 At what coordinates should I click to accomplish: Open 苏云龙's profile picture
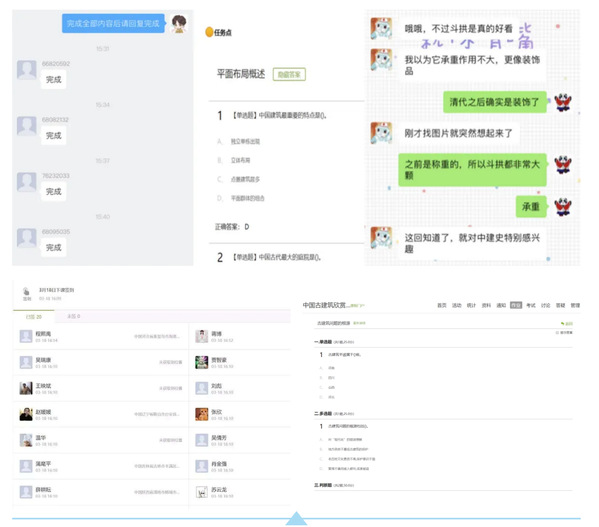click(202, 492)
